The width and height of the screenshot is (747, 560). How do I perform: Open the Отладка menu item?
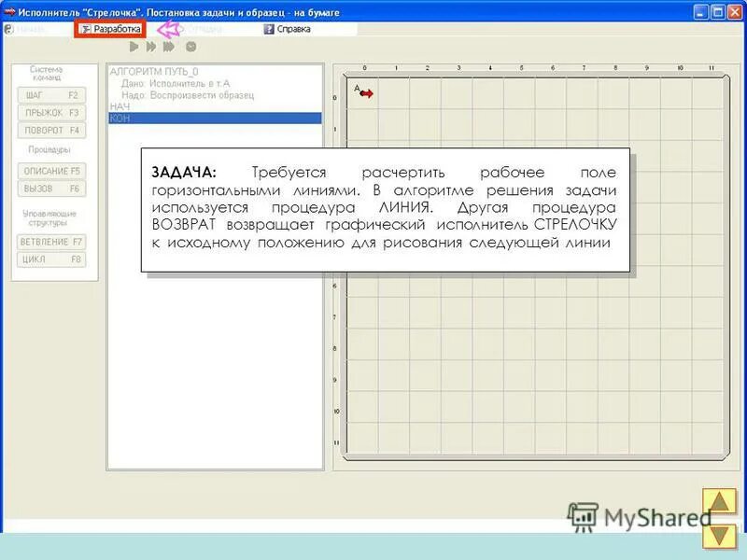[200, 30]
